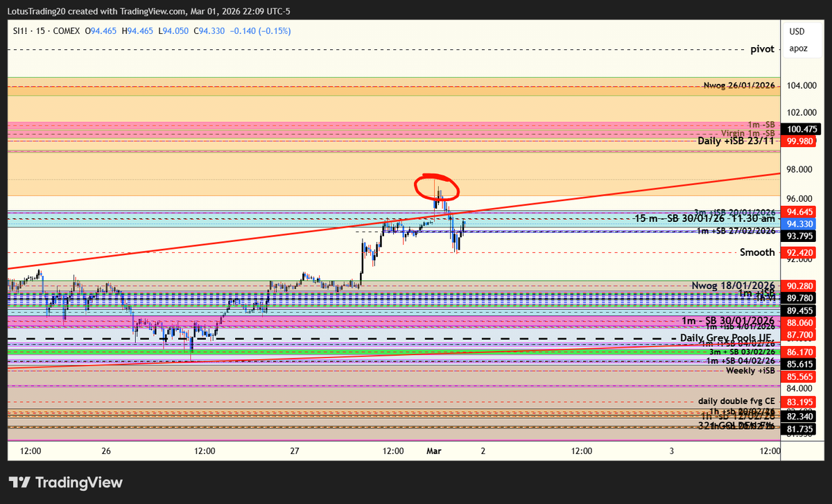
Task: Click the Mar label on the time axis
Action: 433,451
